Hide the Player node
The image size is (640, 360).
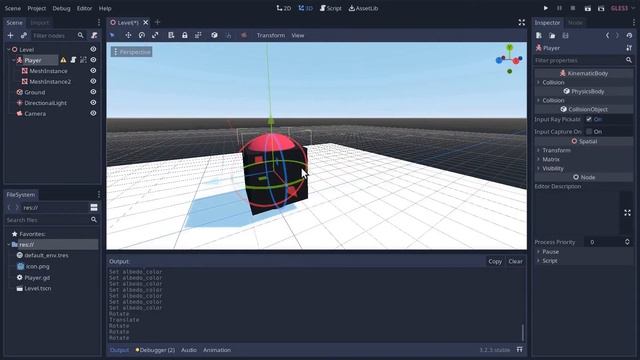click(93, 60)
